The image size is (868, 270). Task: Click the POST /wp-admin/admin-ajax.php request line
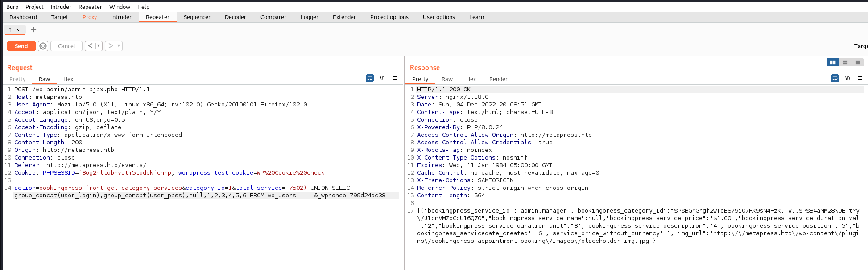(x=82, y=90)
